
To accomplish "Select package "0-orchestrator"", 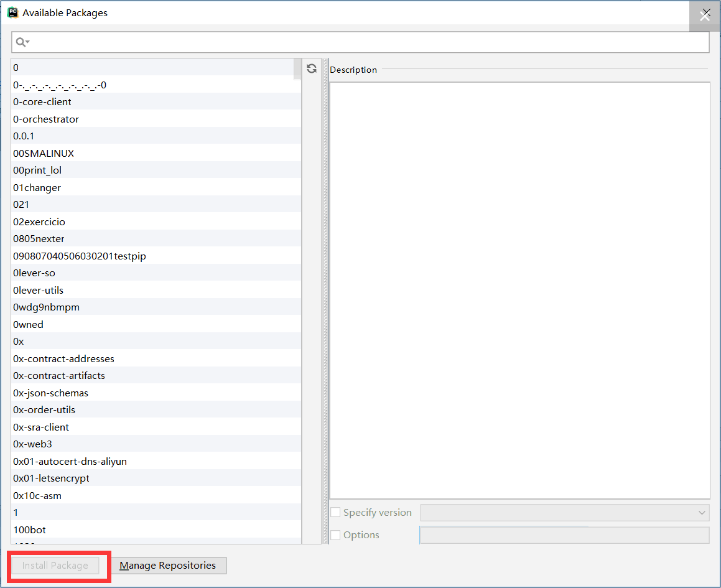I will pyautogui.click(x=156, y=119).
